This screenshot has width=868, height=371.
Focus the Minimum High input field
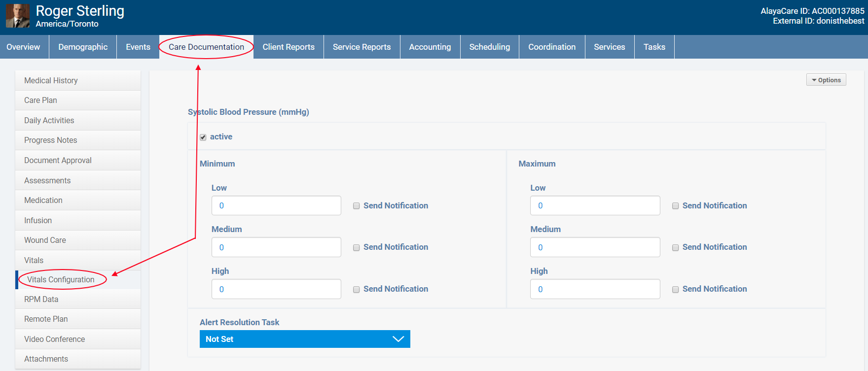[276, 289]
